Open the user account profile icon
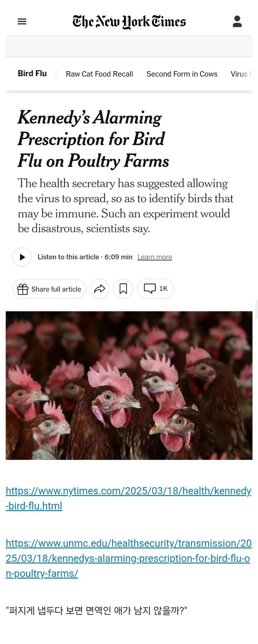Viewport: 258px width, 644px height. click(x=237, y=21)
